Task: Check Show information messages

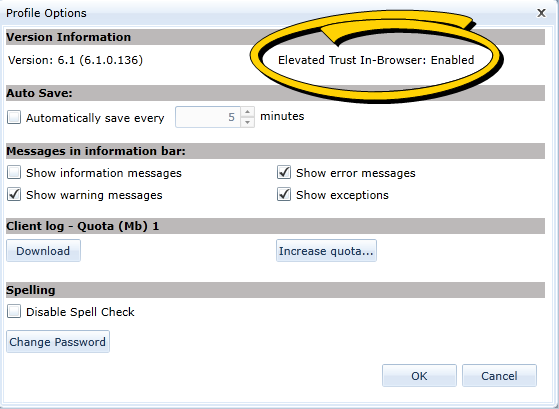Action: pyautogui.click(x=14, y=173)
